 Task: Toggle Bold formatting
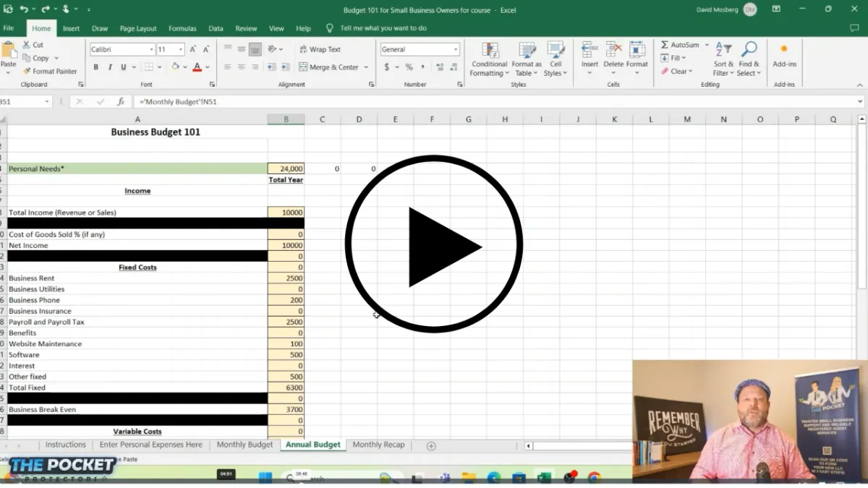(95, 67)
